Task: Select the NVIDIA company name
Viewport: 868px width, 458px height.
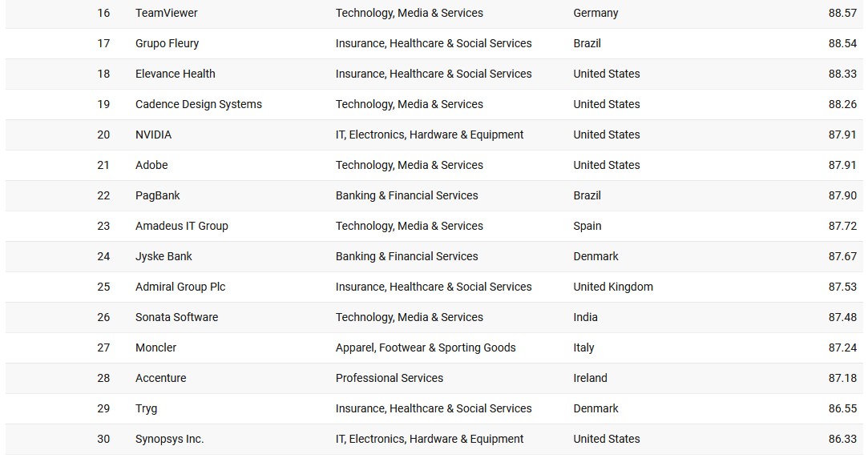Action: [x=153, y=135]
